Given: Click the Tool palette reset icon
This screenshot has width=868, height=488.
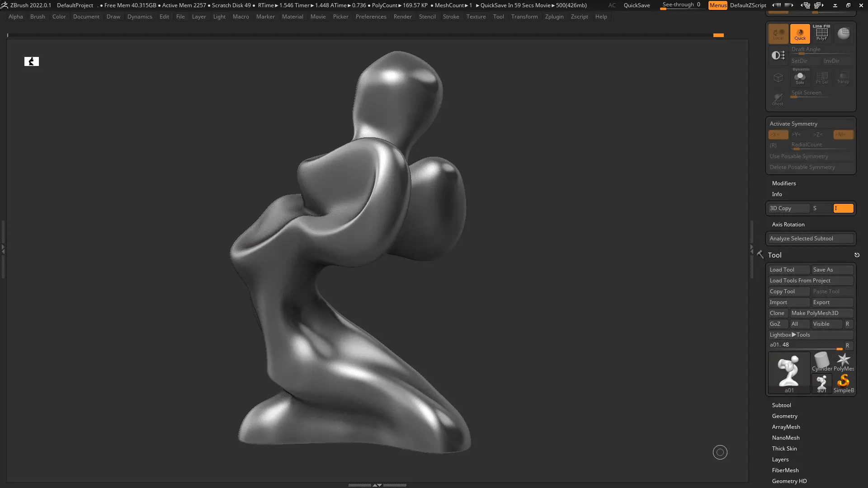Looking at the screenshot, I should click(x=857, y=255).
